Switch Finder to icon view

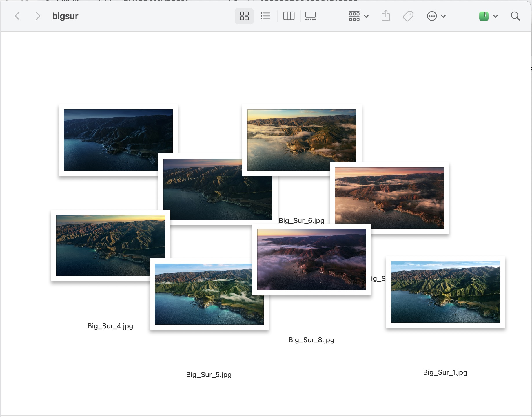click(244, 16)
